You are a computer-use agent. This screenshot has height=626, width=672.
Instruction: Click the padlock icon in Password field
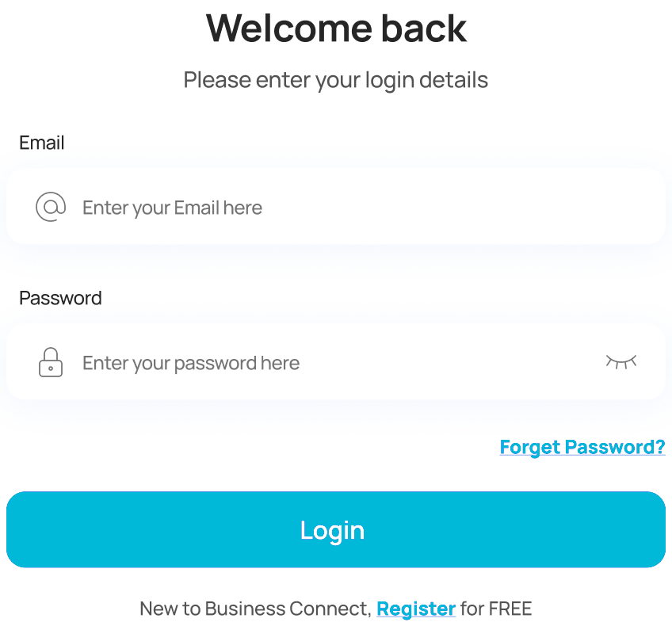coord(51,362)
